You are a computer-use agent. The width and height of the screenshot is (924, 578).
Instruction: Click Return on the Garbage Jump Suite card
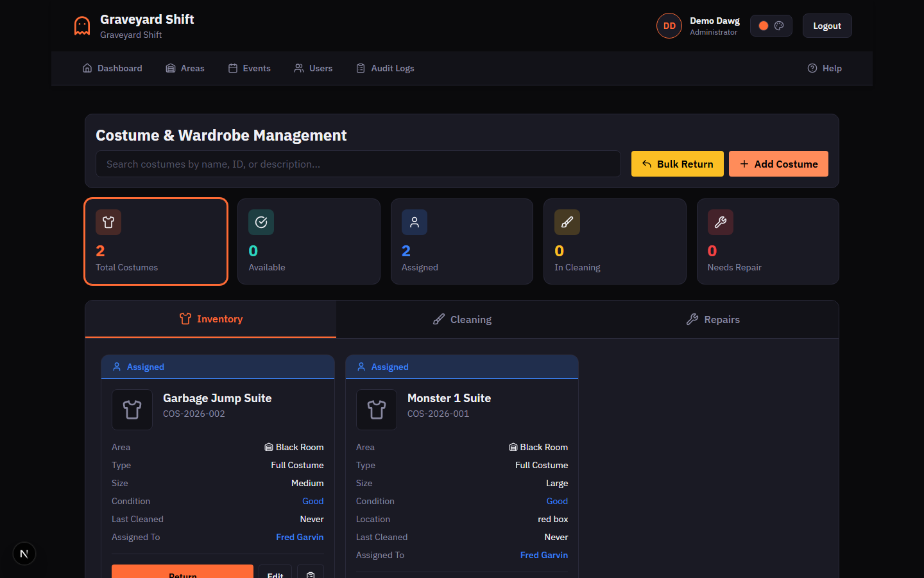tap(182, 573)
